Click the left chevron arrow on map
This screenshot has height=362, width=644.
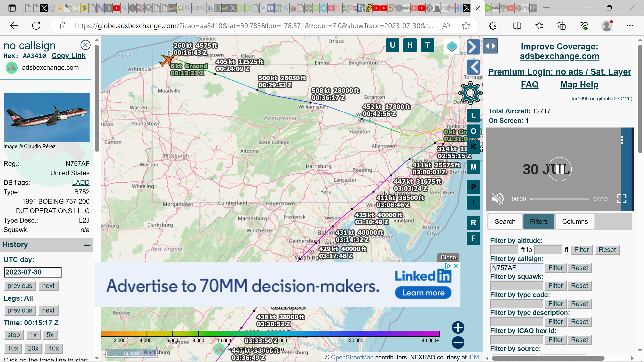click(473, 67)
